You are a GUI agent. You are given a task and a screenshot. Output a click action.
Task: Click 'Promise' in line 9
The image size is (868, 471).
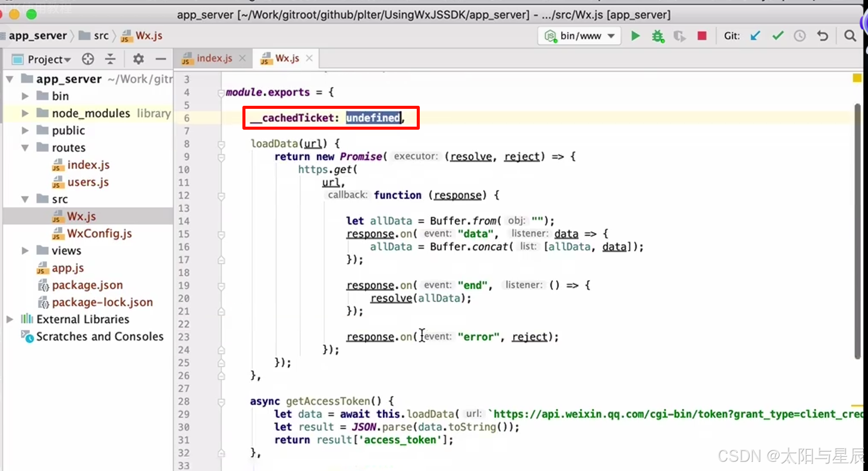point(361,157)
